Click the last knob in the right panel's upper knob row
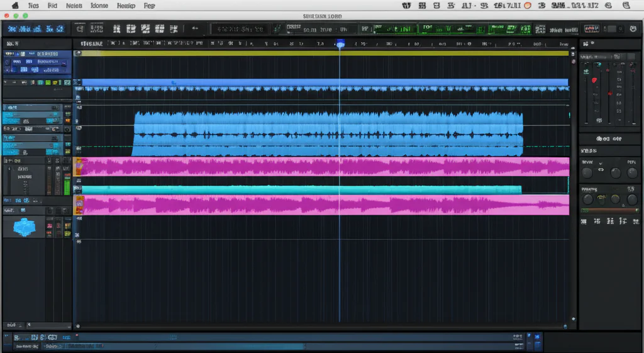The height and width of the screenshot is (353, 644). 632,173
